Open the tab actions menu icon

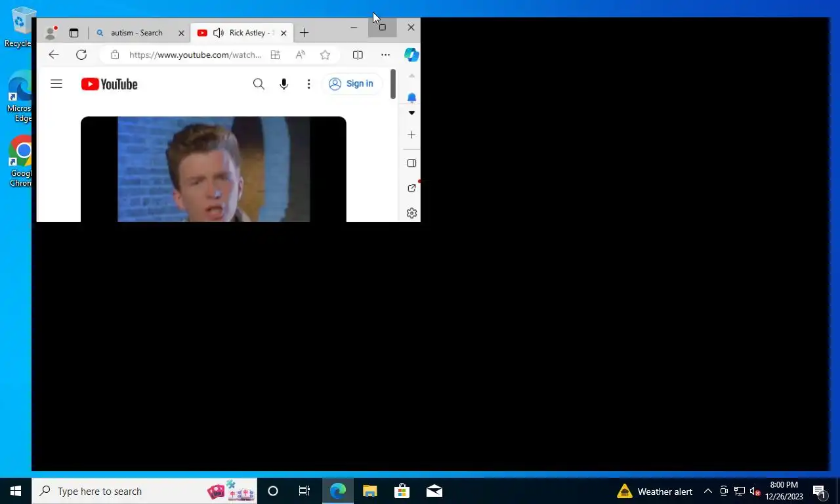73,33
